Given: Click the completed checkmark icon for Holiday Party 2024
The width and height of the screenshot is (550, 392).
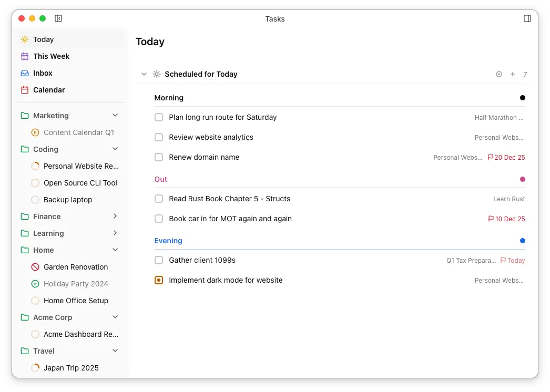Looking at the screenshot, I should tap(35, 284).
